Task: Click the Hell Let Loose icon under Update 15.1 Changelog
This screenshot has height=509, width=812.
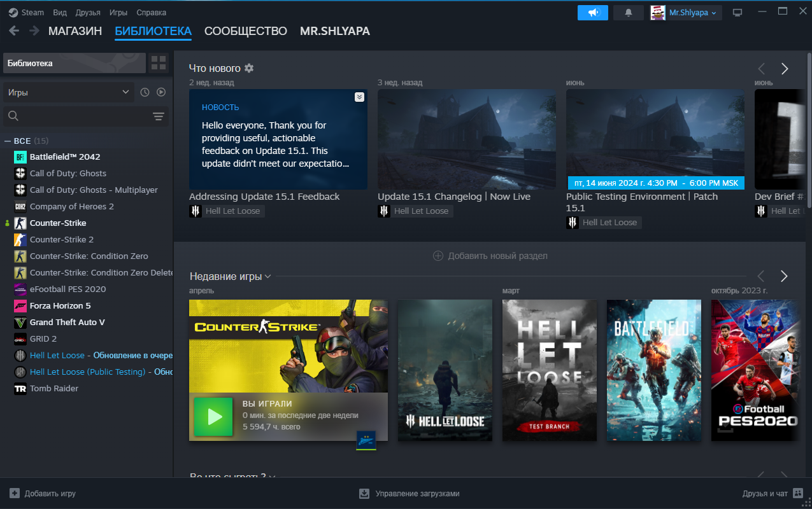Action: coord(384,211)
